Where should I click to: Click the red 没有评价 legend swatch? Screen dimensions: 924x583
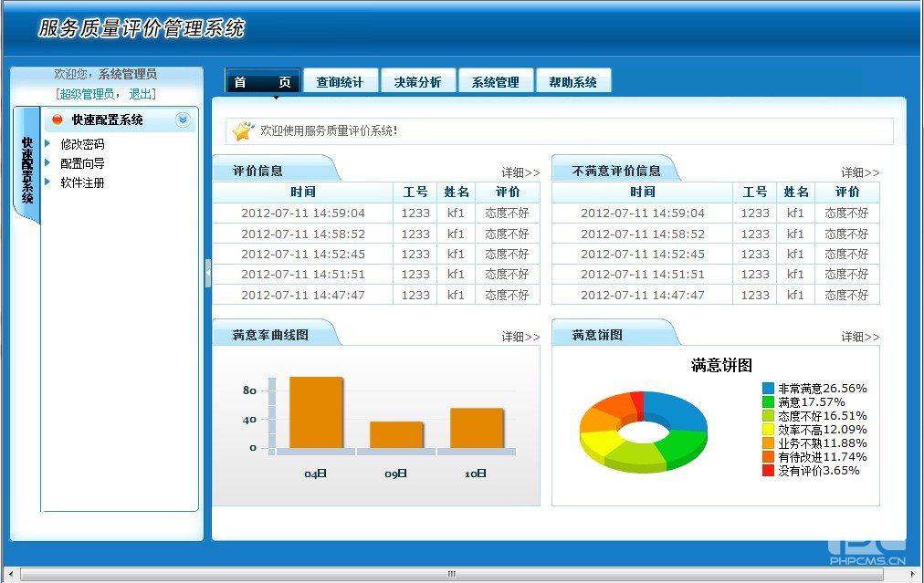(x=768, y=471)
